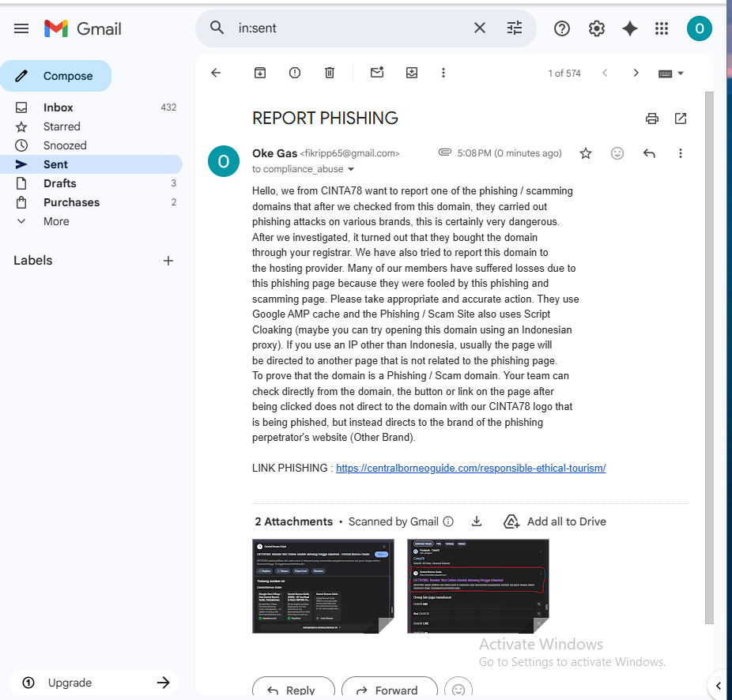
Task: Open the email in a new window
Action: (681, 119)
